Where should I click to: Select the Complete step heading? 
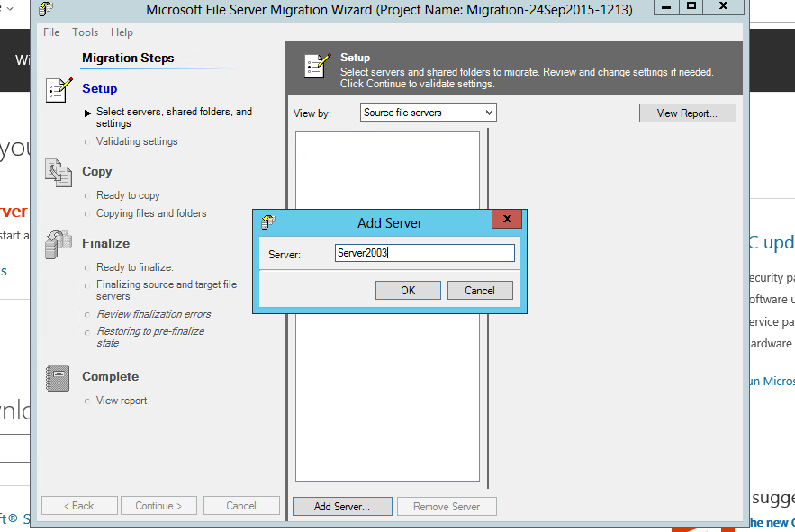click(x=111, y=377)
